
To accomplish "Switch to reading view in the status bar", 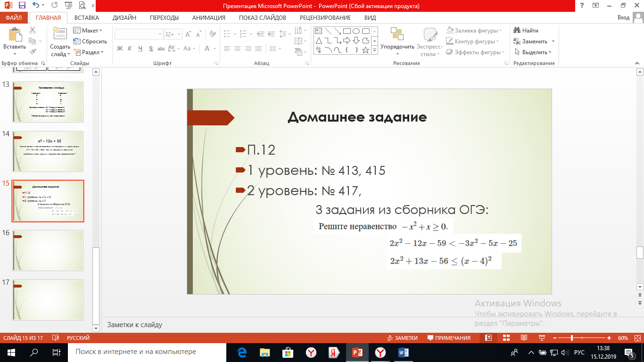I will [524, 338].
